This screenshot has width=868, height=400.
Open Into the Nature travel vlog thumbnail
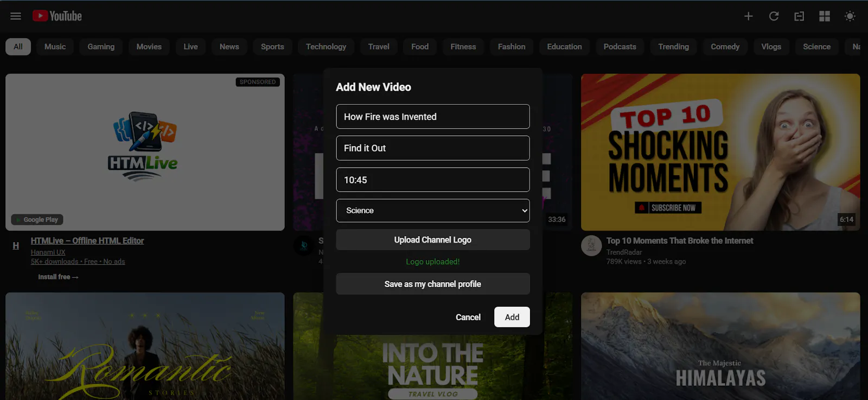(433, 368)
